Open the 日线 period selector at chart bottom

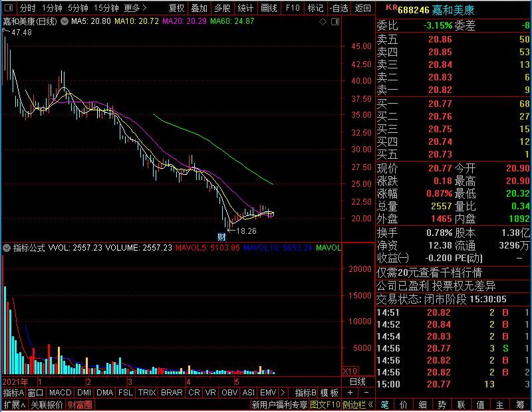click(358, 382)
